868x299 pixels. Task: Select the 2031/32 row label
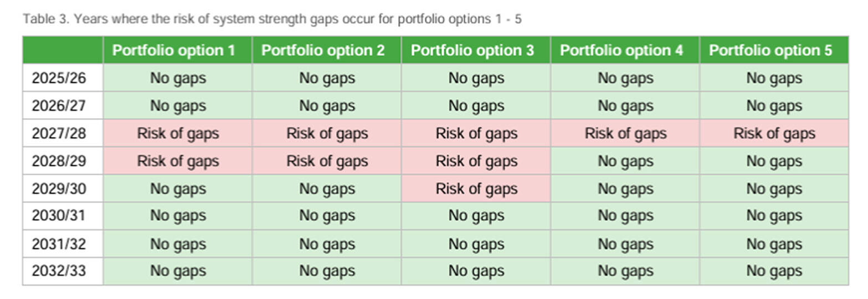[60, 244]
